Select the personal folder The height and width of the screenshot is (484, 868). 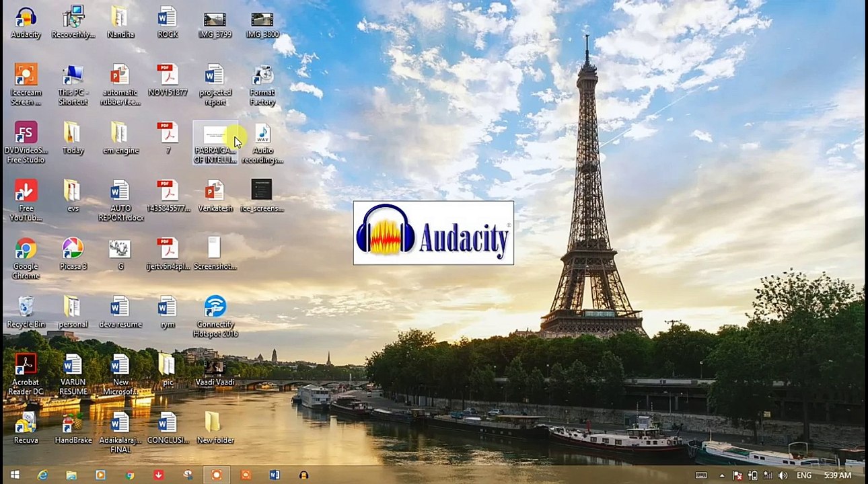click(x=73, y=312)
